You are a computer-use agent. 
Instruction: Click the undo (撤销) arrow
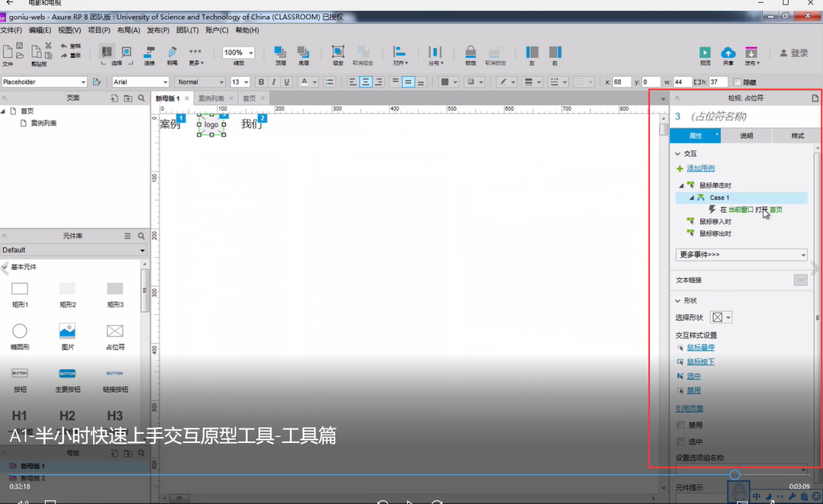pos(64,46)
